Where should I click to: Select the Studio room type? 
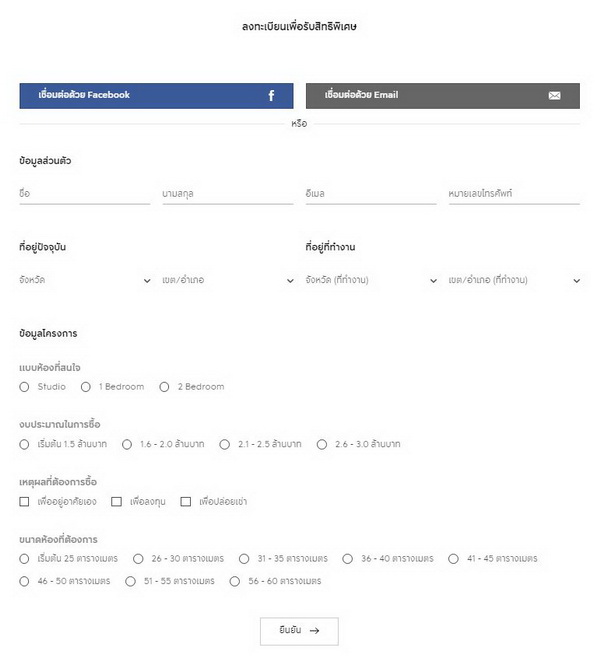24,387
